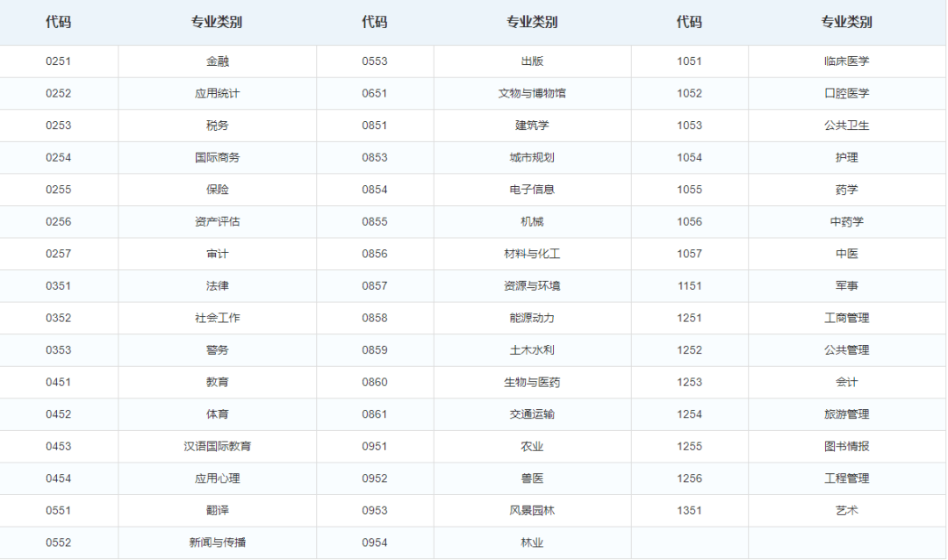
Task: Select the 临床医学 cell
Action: [846, 61]
